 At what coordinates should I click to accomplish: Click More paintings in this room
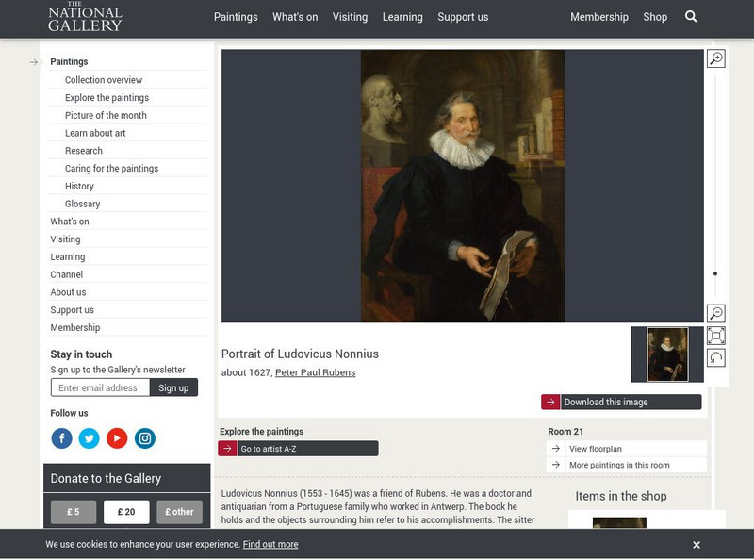pyautogui.click(x=619, y=465)
